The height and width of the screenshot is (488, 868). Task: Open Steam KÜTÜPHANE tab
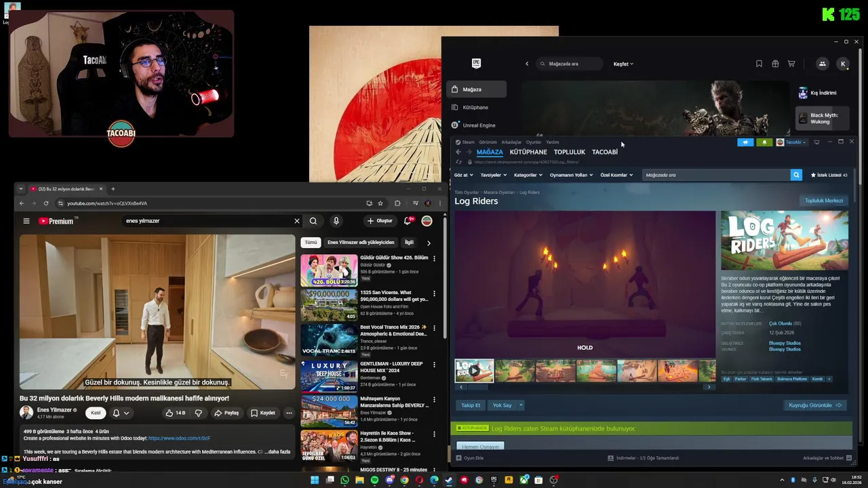tap(528, 152)
